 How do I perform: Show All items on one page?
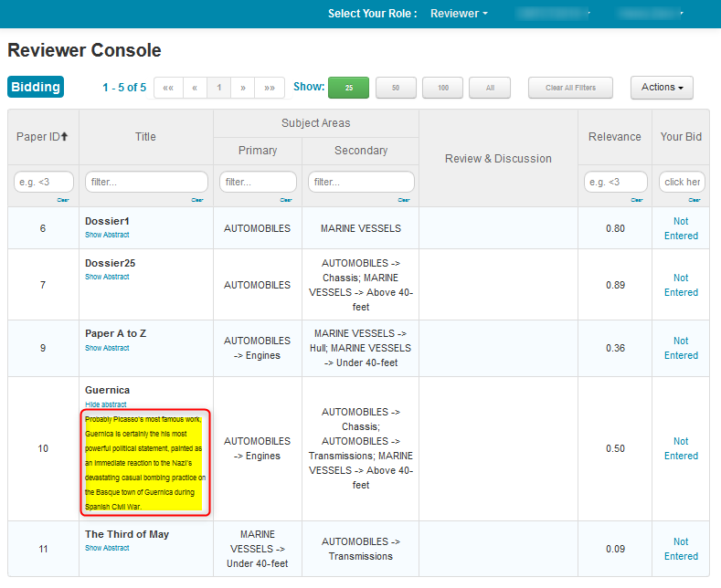click(x=490, y=88)
